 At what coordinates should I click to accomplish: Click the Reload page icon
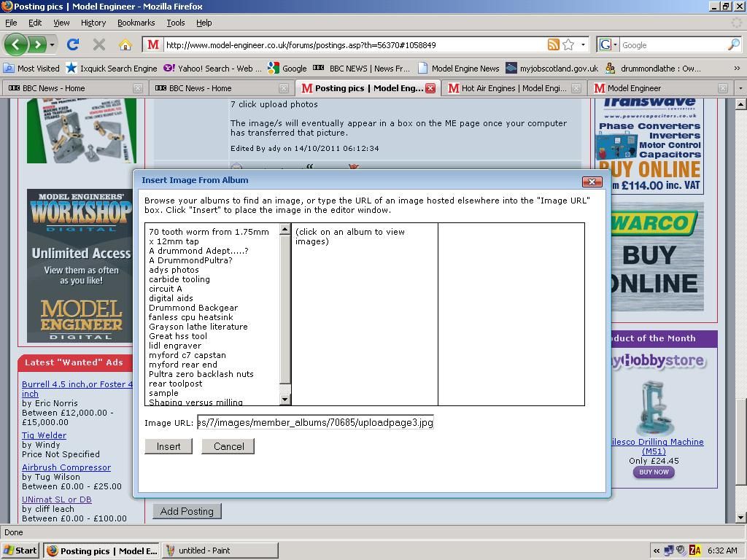pyautogui.click(x=72, y=44)
